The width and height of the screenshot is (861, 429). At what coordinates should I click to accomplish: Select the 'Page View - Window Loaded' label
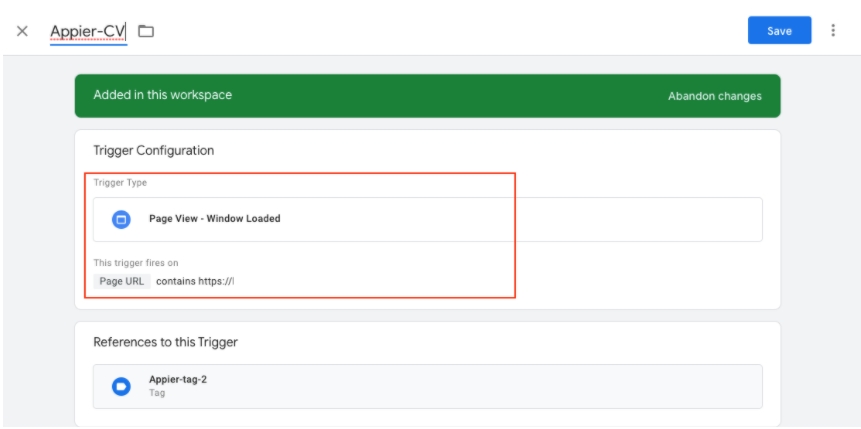tap(214, 219)
